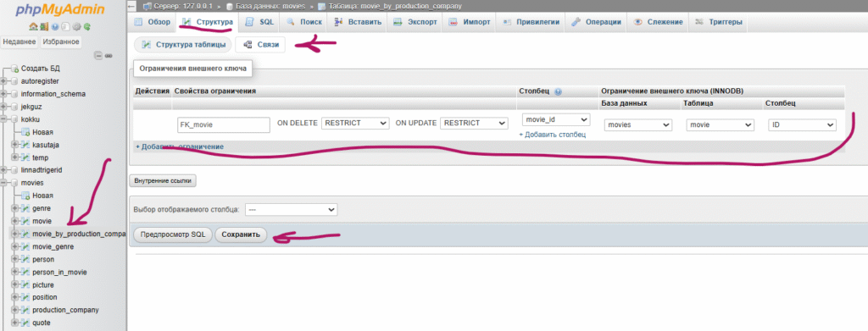Expand autoregister database node
The image size is (868, 331).
pos(4,81)
